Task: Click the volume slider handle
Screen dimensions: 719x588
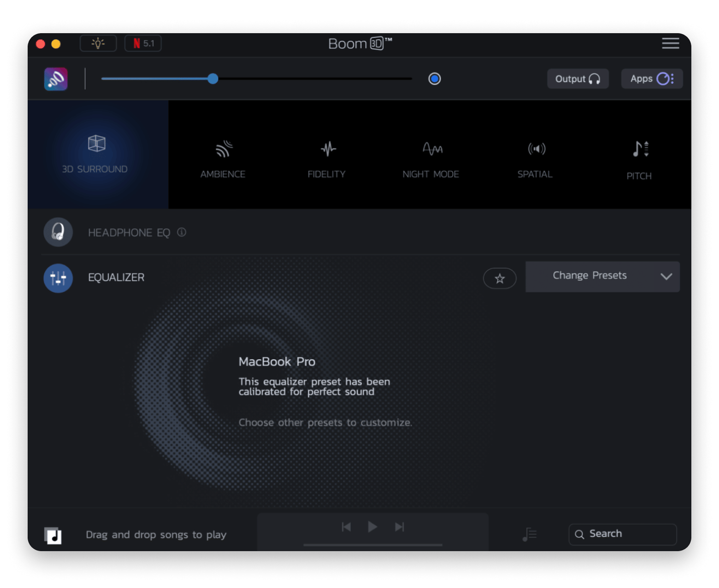Action: 212,79
